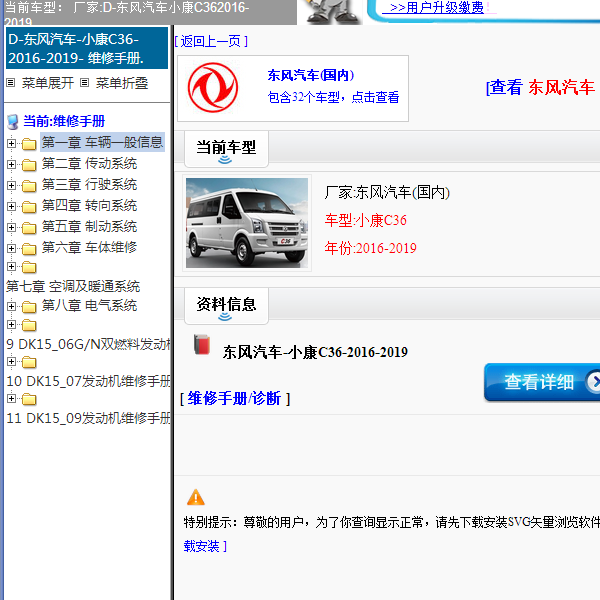Expand the 第四章 转向系统 tree node
Image resolution: width=600 pixels, height=600 pixels.
pyautogui.click(x=11, y=207)
